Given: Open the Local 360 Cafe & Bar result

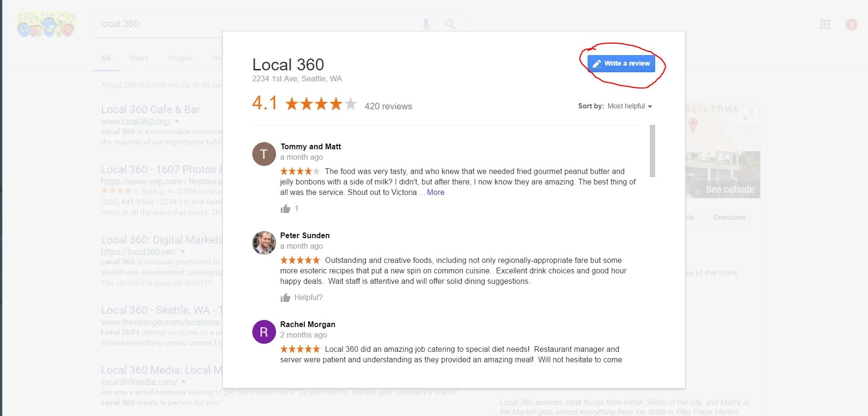Looking at the screenshot, I should pos(151,109).
